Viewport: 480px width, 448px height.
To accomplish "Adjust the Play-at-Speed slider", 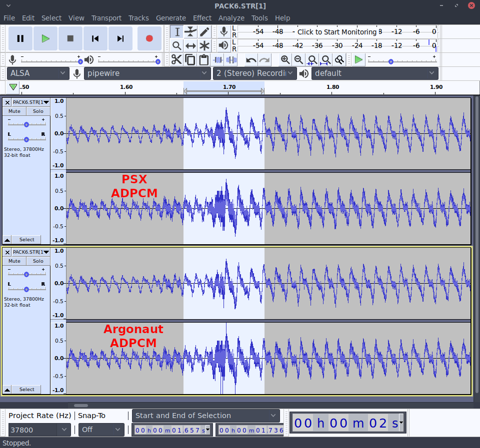I will tap(391, 62).
